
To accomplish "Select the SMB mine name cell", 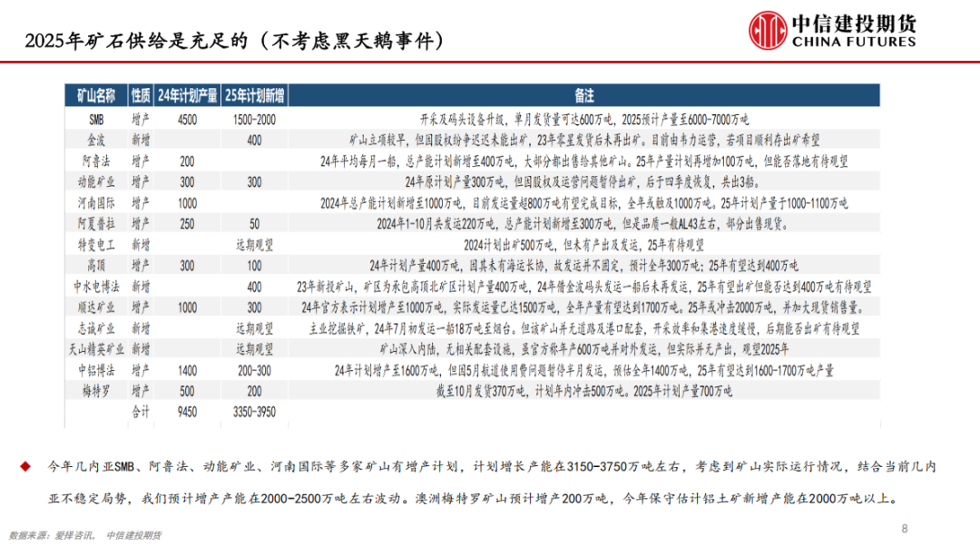I will (x=96, y=120).
